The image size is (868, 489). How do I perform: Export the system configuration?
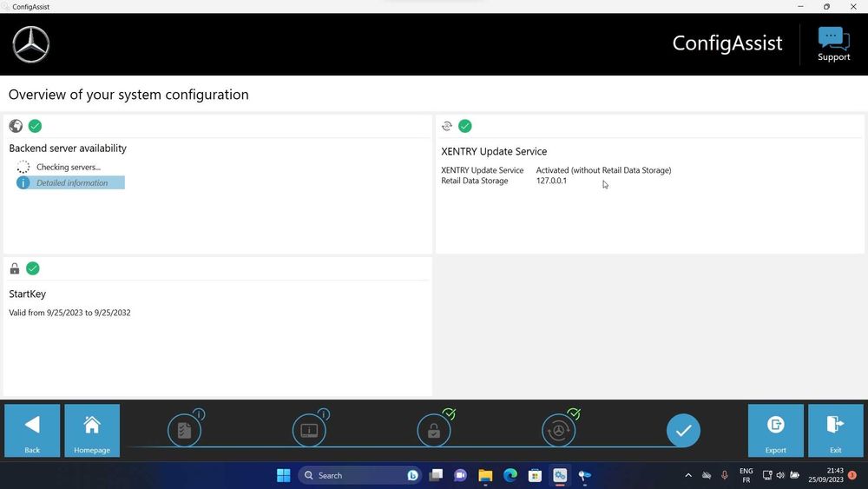click(x=775, y=430)
